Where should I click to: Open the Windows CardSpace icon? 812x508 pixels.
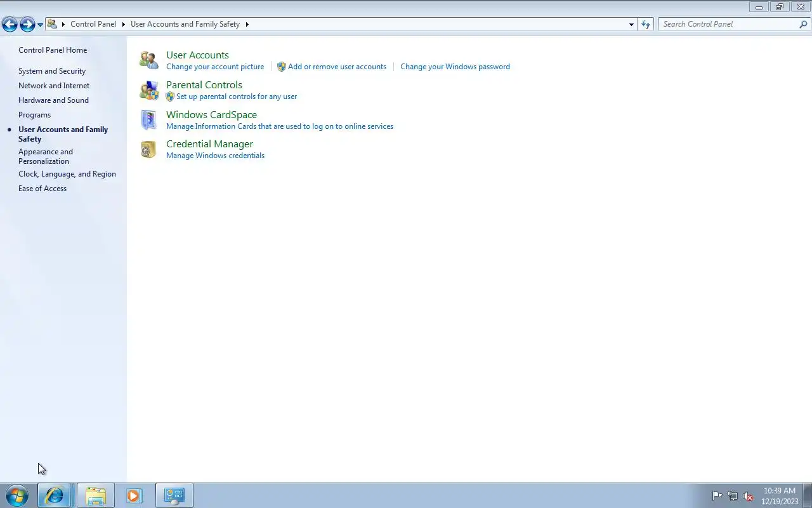[149, 120]
